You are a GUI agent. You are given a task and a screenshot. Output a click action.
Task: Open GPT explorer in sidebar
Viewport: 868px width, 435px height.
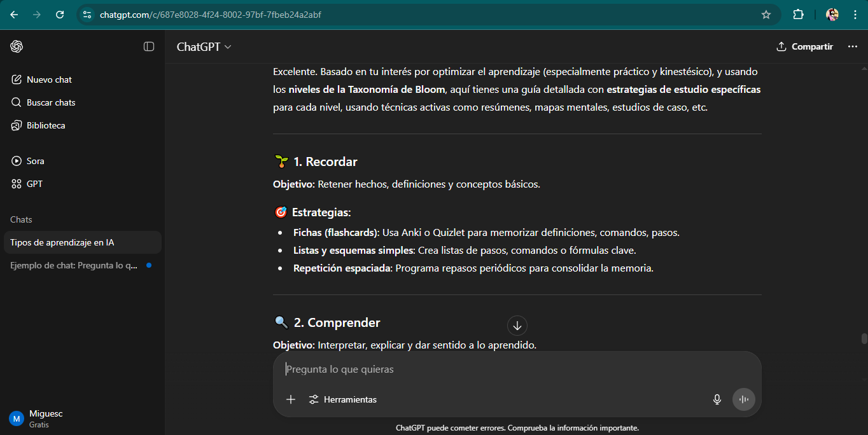pos(83,184)
